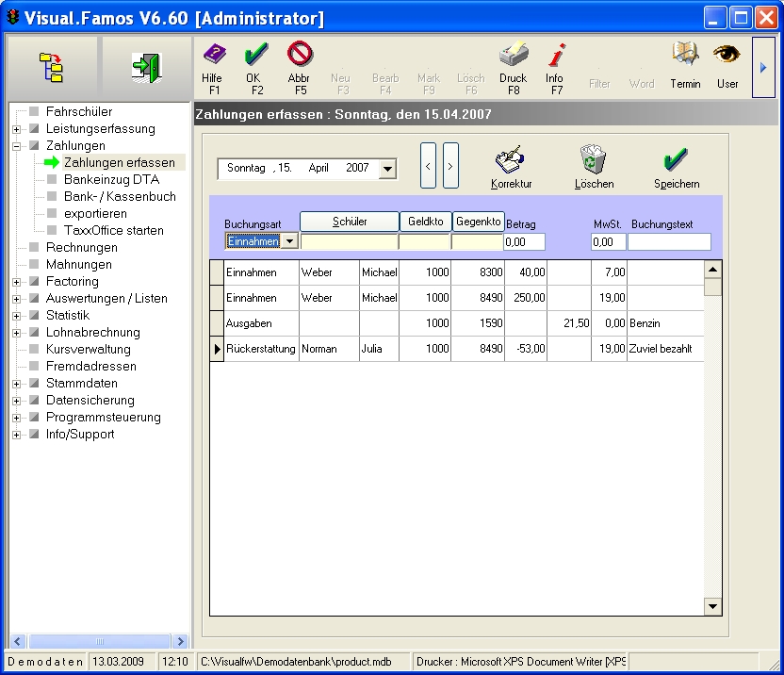
Task: Save entries with Speichern checkmark
Action: point(677,159)
